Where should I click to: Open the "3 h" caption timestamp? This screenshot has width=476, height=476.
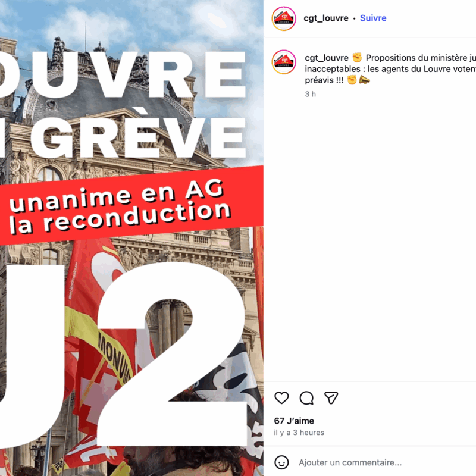tap(310, 94)
